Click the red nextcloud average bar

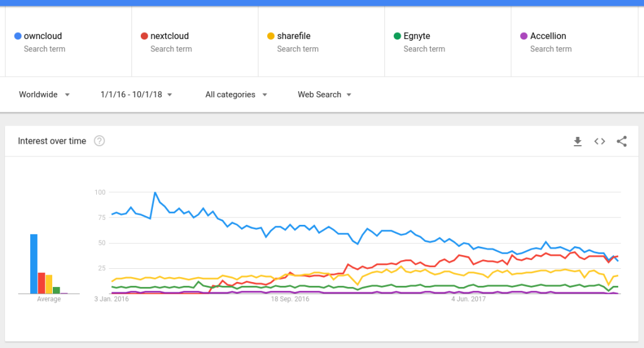[42, 283]
